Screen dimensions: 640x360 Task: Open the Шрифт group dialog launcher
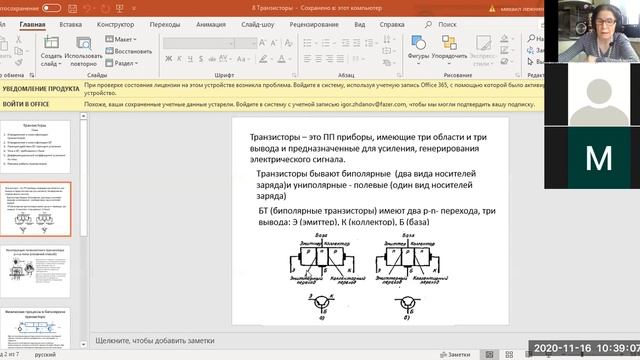click(294, 75)
